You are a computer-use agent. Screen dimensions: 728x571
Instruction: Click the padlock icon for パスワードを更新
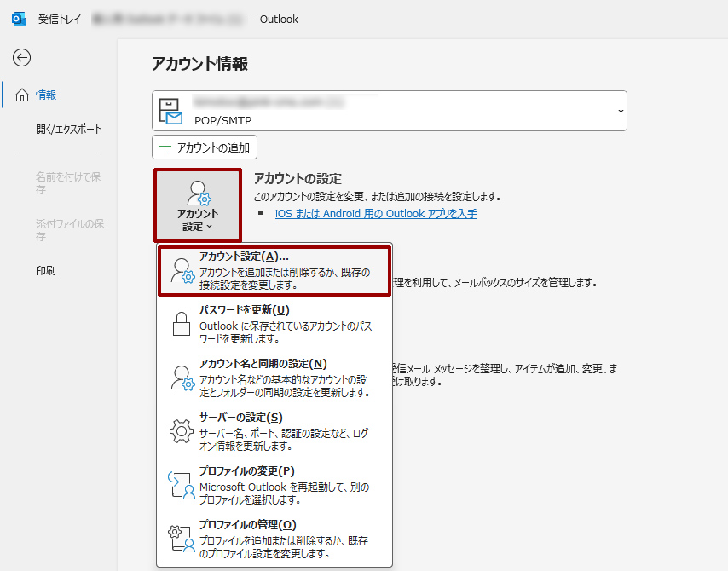[182, 324]
